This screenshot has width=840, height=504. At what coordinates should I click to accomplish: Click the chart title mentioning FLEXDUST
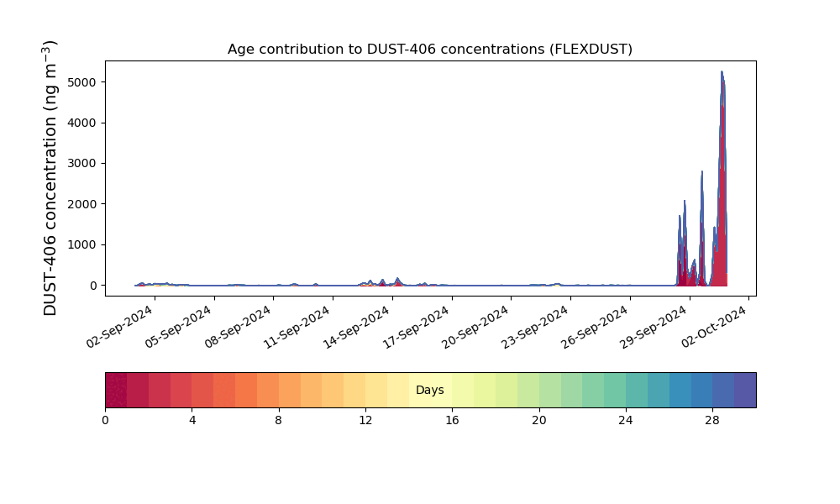[x=429, y=50]
